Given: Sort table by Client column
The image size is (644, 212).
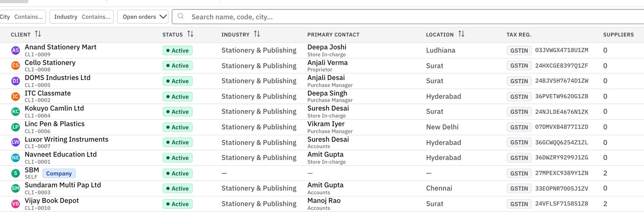Looking at the screenshot, I should 38,34.
